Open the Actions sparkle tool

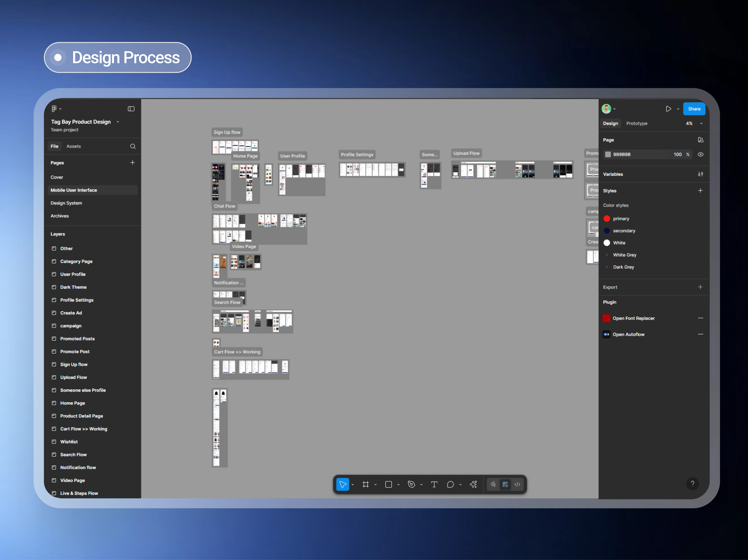click(473, 484)
